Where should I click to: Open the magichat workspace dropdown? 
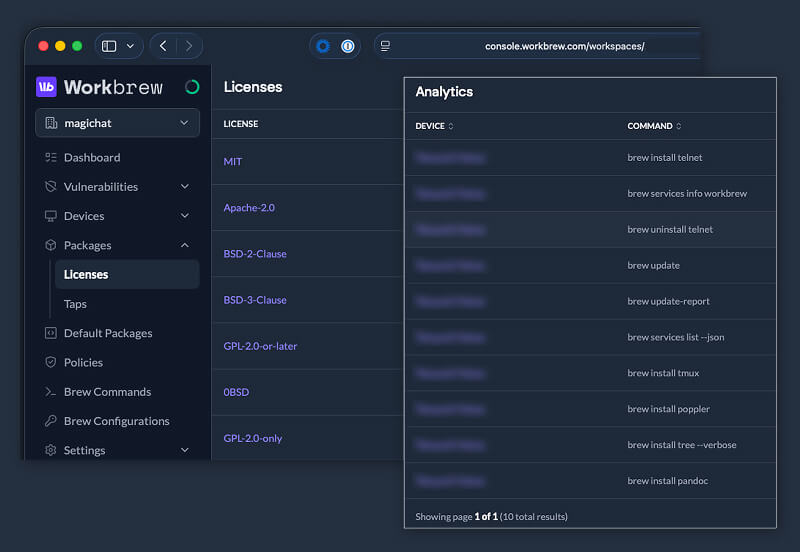117,123
